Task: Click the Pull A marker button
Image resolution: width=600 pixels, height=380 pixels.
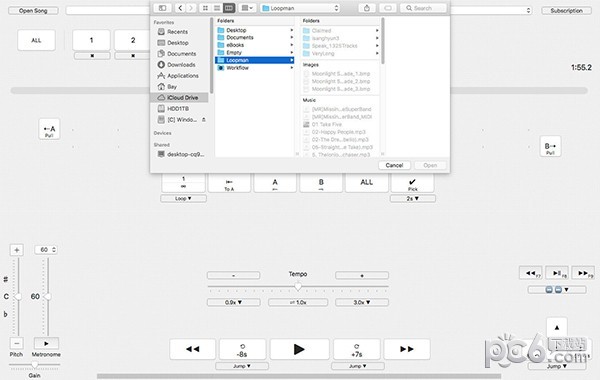Action: click(x=49, y=129)
